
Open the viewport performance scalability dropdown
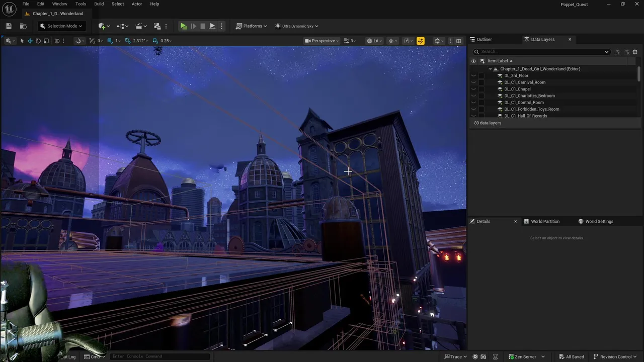pyautogui.click(x=408, y=41)
